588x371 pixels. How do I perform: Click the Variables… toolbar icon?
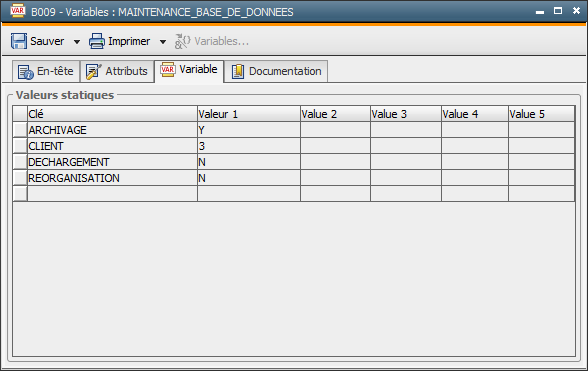point(183,41)
